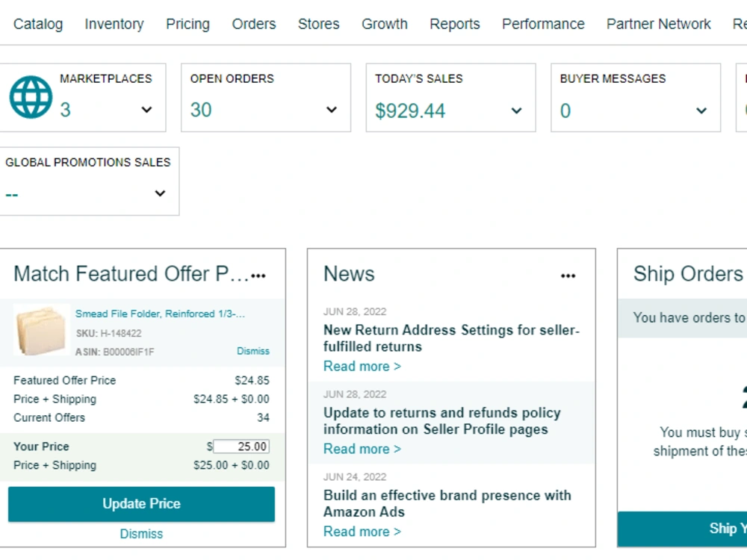
Task: Expand the Open Orders dropdown chevron
Action: point(332,110)
